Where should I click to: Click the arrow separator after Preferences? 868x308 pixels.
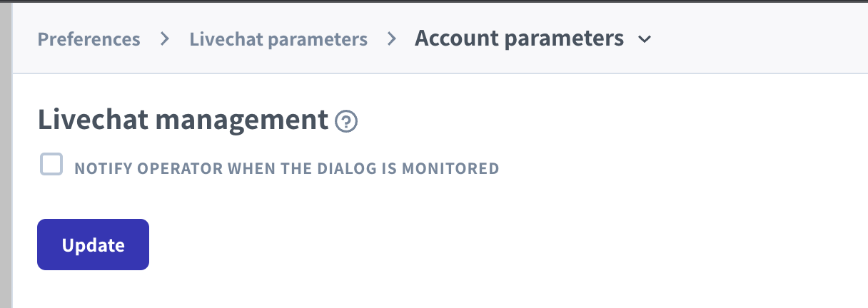click(165, 39)
